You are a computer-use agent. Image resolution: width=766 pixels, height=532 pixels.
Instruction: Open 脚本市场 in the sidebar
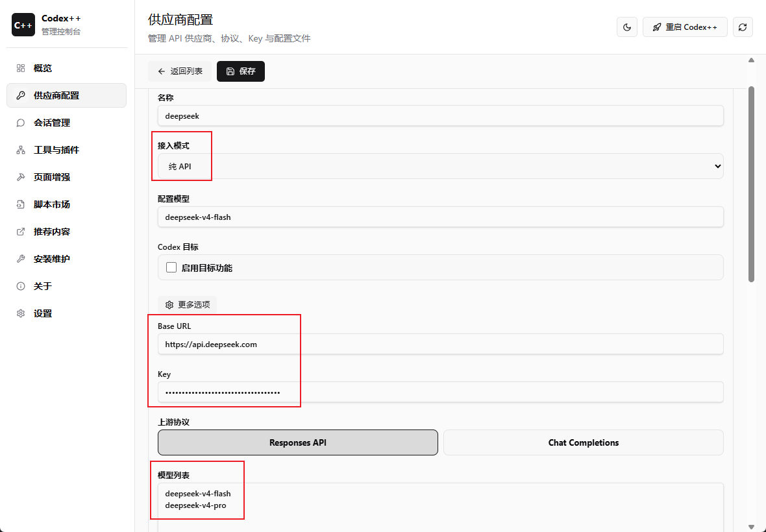coord(66,204)
